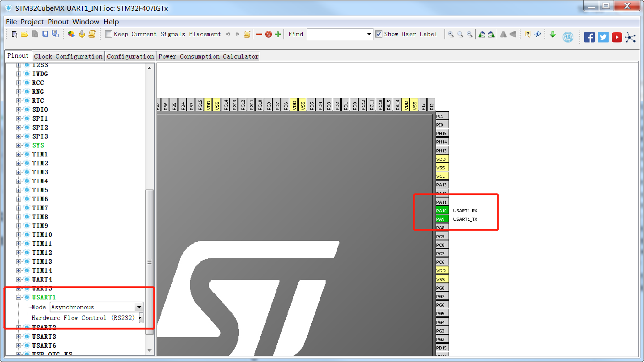Click the red circular stop icon
The image size is (644, 362).
pos(268,34)
